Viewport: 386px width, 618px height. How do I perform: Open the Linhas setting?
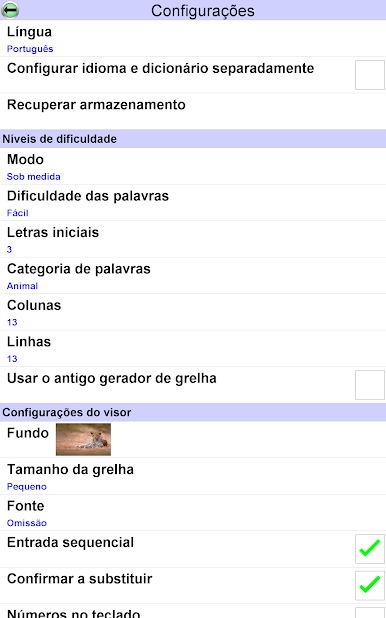(x=193, y=348)
